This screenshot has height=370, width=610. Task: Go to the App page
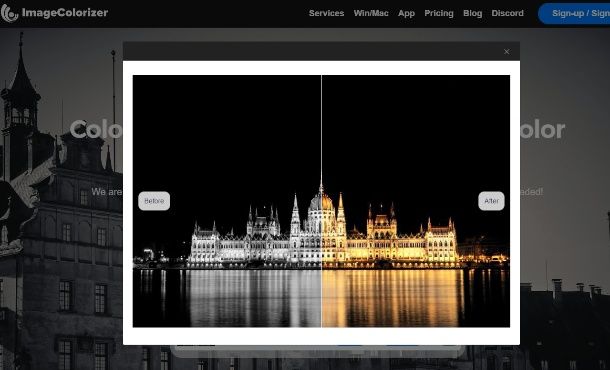click(406, 13)
